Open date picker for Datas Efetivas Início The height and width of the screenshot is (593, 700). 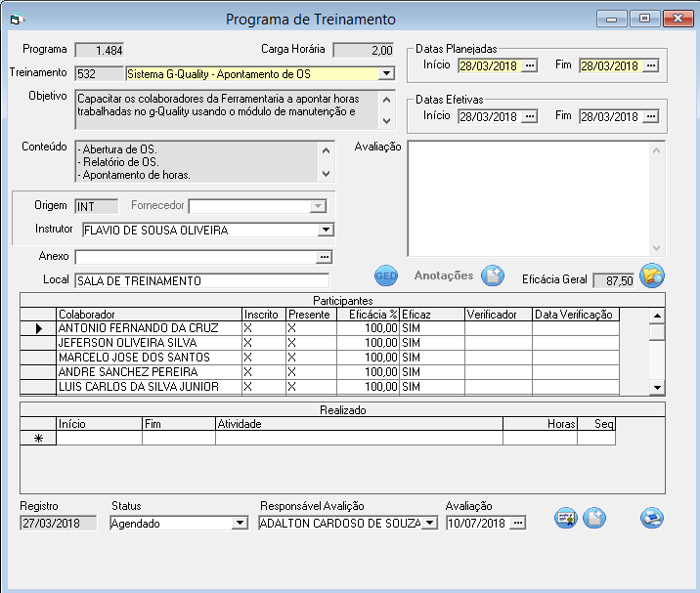pos(530,116)
